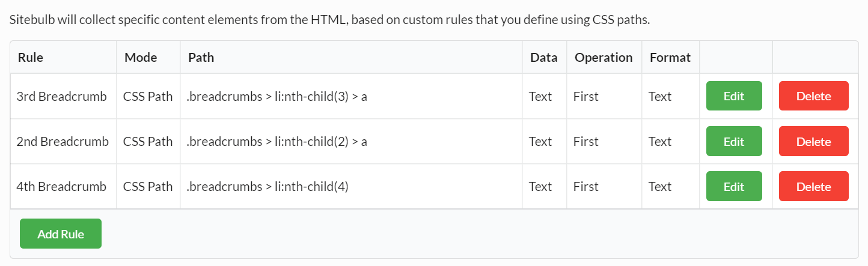868x266 pixels.
Task: Click the li:nth-child(2) > a path cell
Action: tap(277, 142)
